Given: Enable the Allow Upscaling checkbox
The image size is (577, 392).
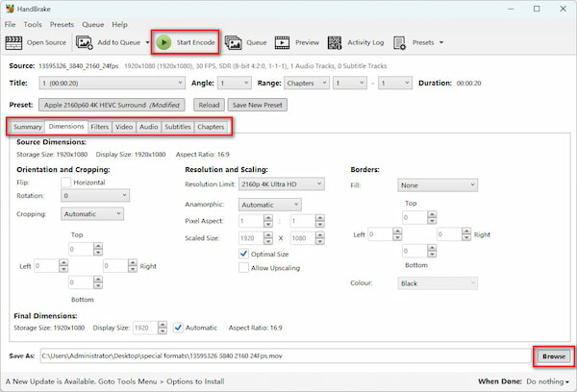Looking at the screenshot, I should (x=243, y=268).
